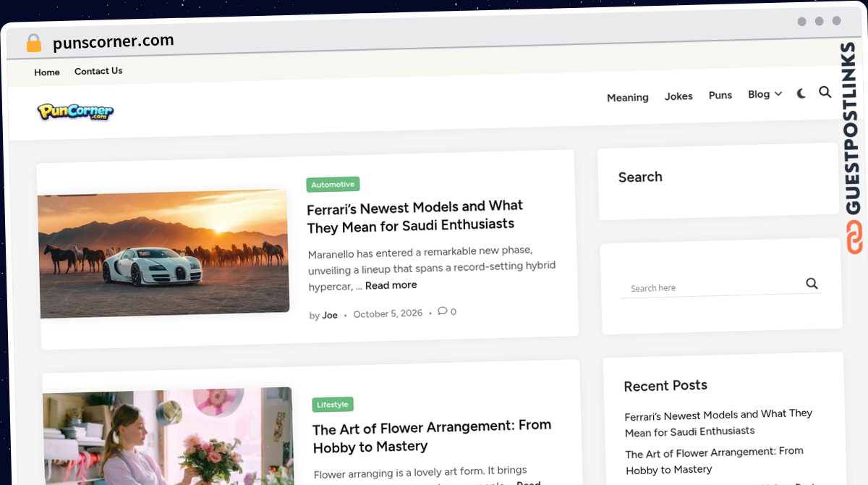Screen dimensions: 868x485
Task: Click the October 5, 2026 post date
Action: pyautogui.click(x=388, y=313)
